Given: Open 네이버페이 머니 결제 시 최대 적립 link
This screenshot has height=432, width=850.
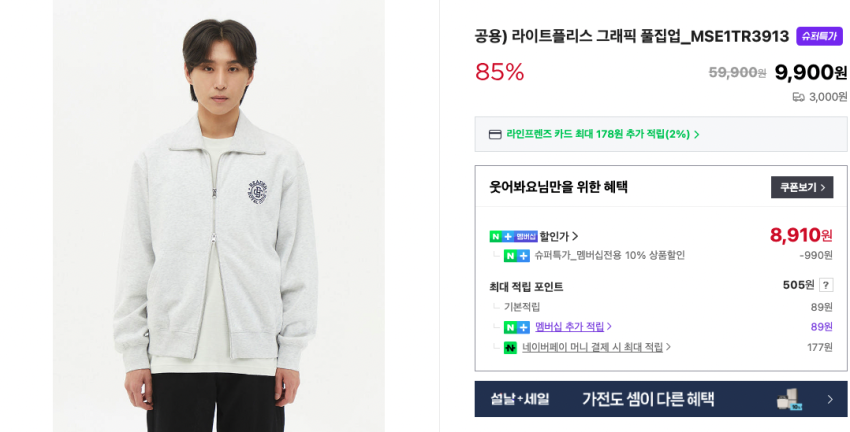Looking at the screenshot, I should [592, 347].
